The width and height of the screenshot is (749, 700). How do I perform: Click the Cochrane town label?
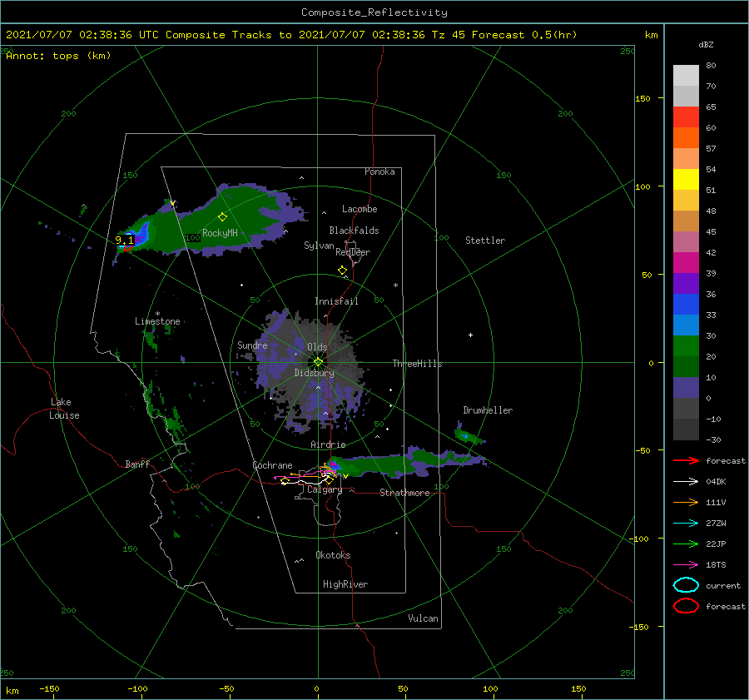[272, 465]
